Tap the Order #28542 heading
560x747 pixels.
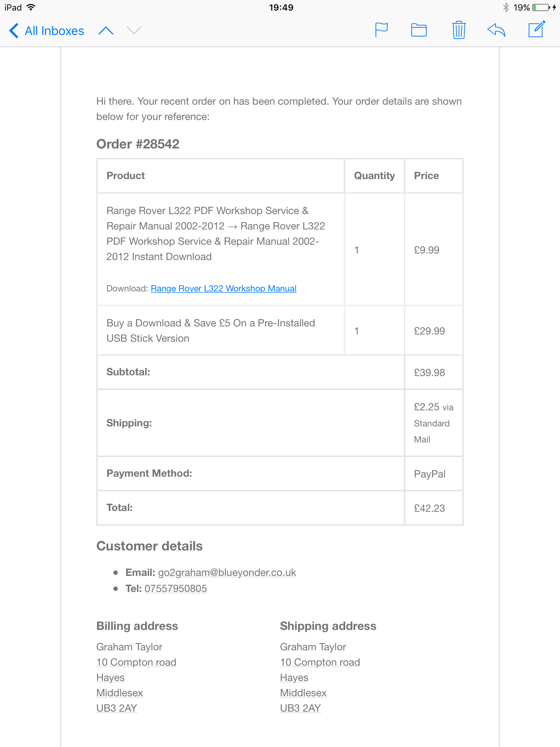pos(138,144)
